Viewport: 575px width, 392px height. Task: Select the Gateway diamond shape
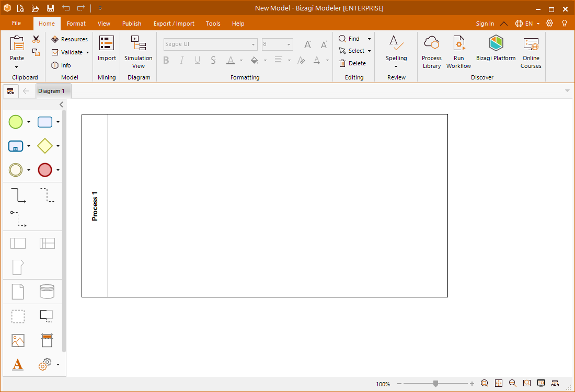(45, 146)
